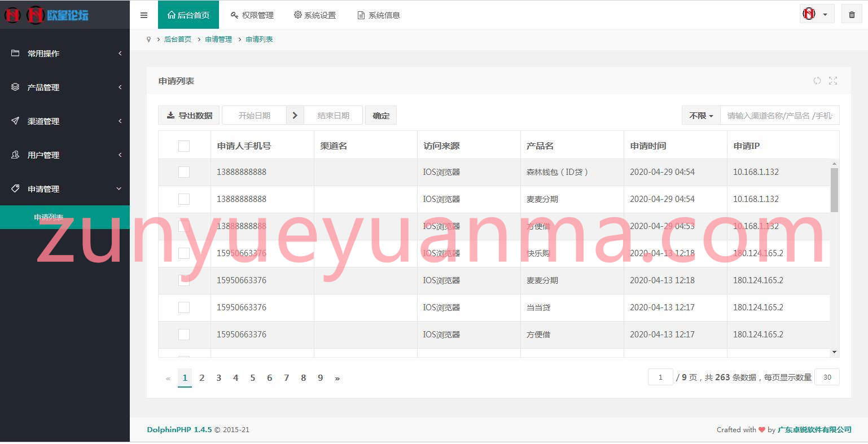Click the trash icon in top-right corner
The width and height of the screenshot is (868, 444).
[852, 15]
